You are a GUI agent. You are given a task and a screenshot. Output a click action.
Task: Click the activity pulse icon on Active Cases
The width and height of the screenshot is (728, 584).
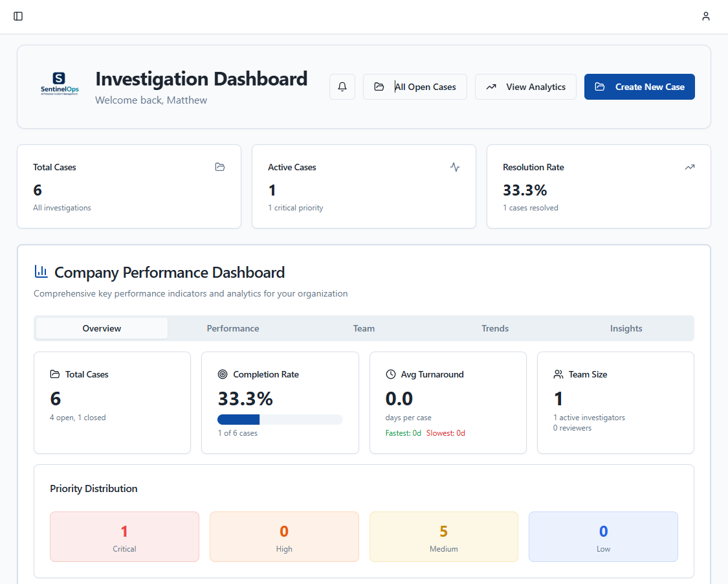[455, 166]
